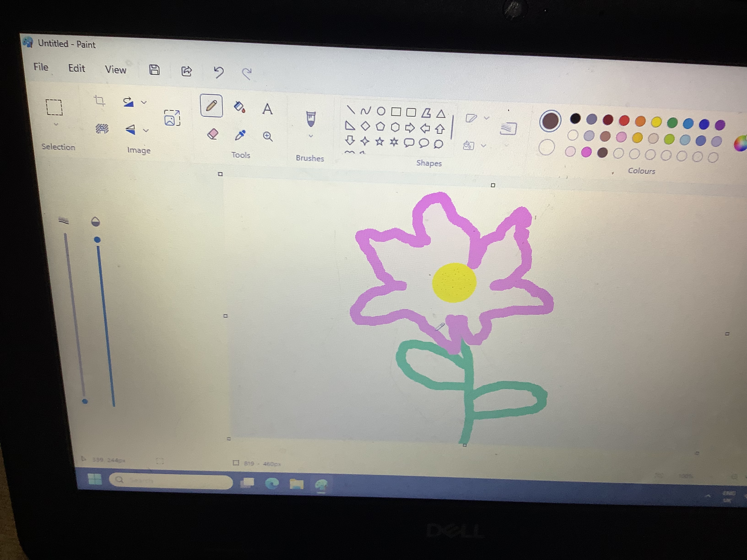747x560 pixels.
Task: Select the Magnifier zoom tool
Action: point(268,136)
